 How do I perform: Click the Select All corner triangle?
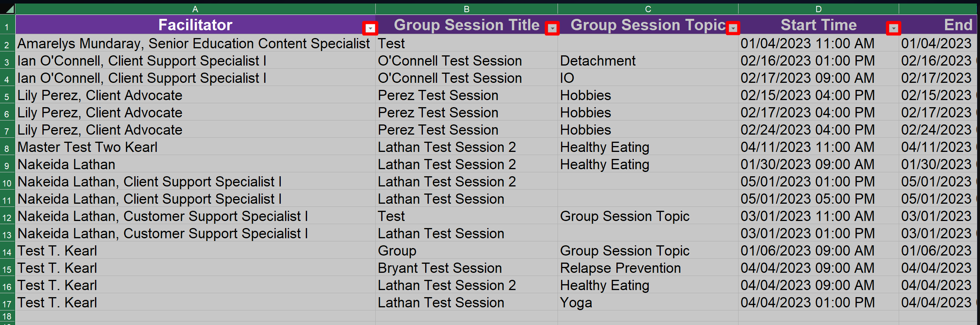point(8,9)
